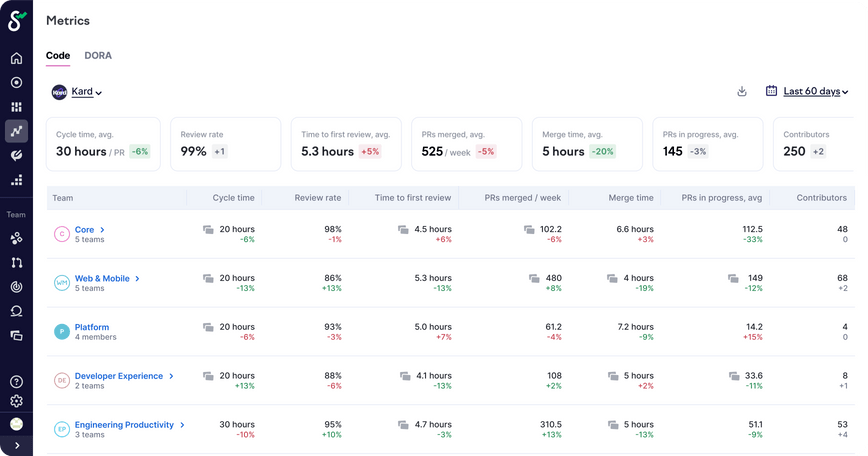Viewport: 868px width, 456px height.
Task: Expand the Developer Experience chevron
Action: [171, 376]
